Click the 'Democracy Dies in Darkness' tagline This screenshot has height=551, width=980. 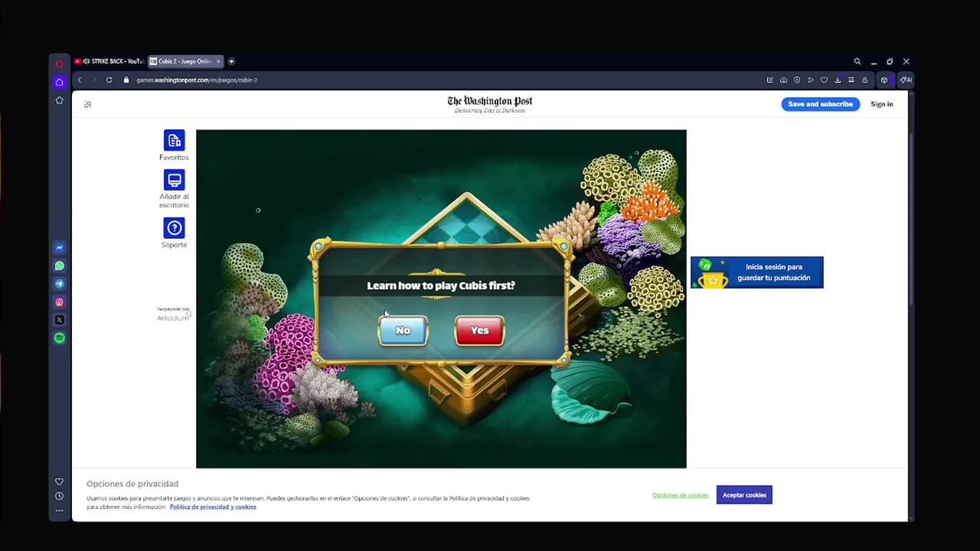490,111
